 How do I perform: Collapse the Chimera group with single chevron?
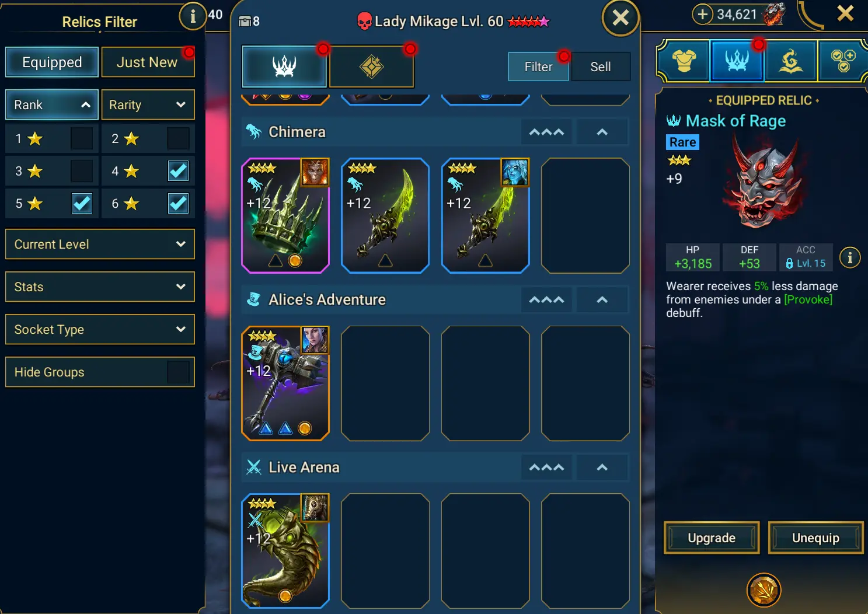click(x=602, y=132)
